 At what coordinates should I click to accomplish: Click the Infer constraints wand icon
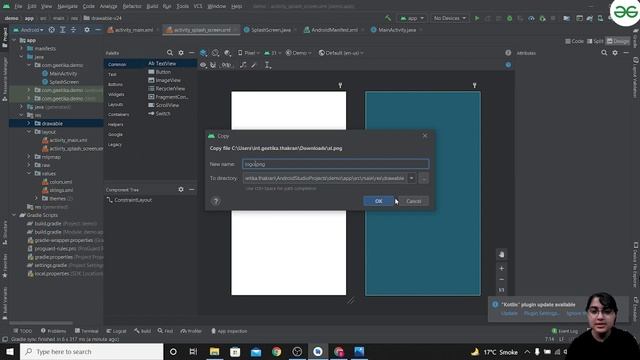254,65
